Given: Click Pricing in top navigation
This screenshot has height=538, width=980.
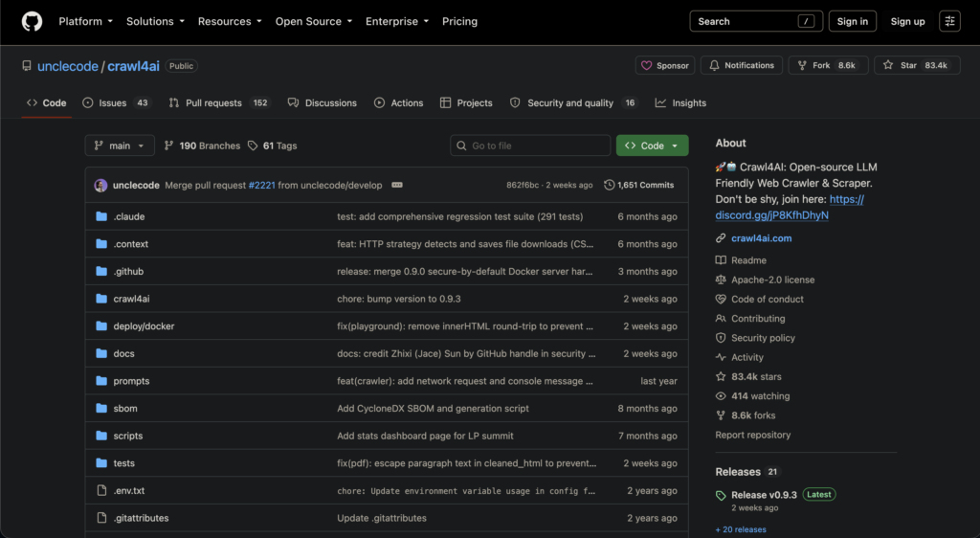Looking at the screenshot, I should pos(459,21).
